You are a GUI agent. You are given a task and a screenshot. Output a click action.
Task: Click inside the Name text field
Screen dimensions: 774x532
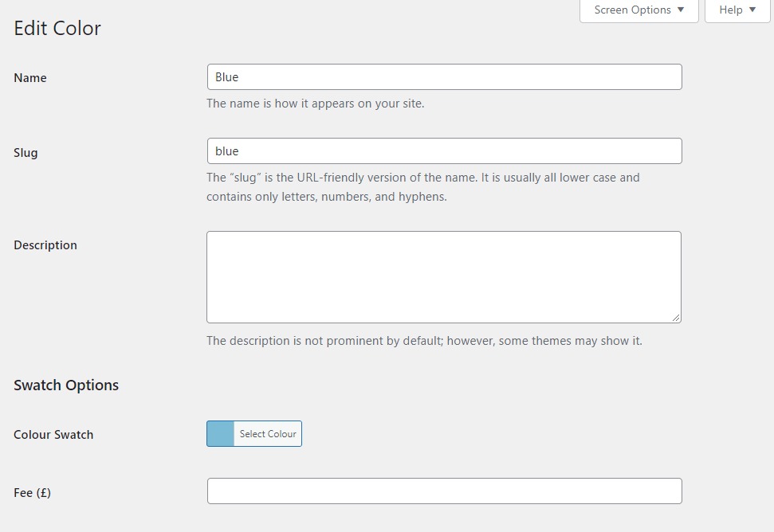[444, 76]
